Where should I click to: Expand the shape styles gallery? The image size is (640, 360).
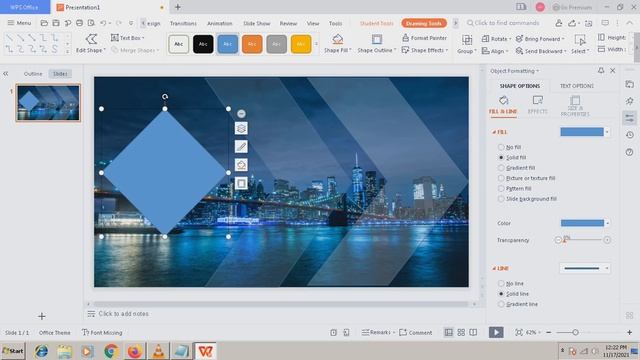tap(316, 44)
